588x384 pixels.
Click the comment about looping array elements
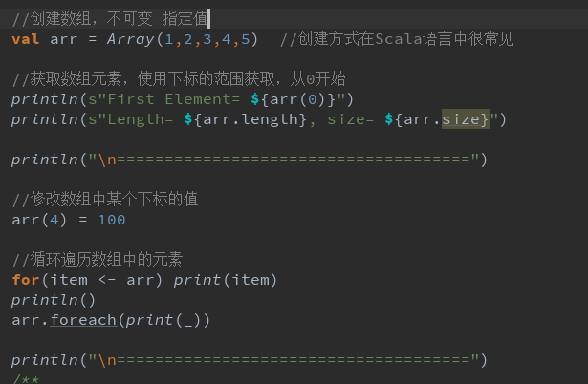pos(98,260)
